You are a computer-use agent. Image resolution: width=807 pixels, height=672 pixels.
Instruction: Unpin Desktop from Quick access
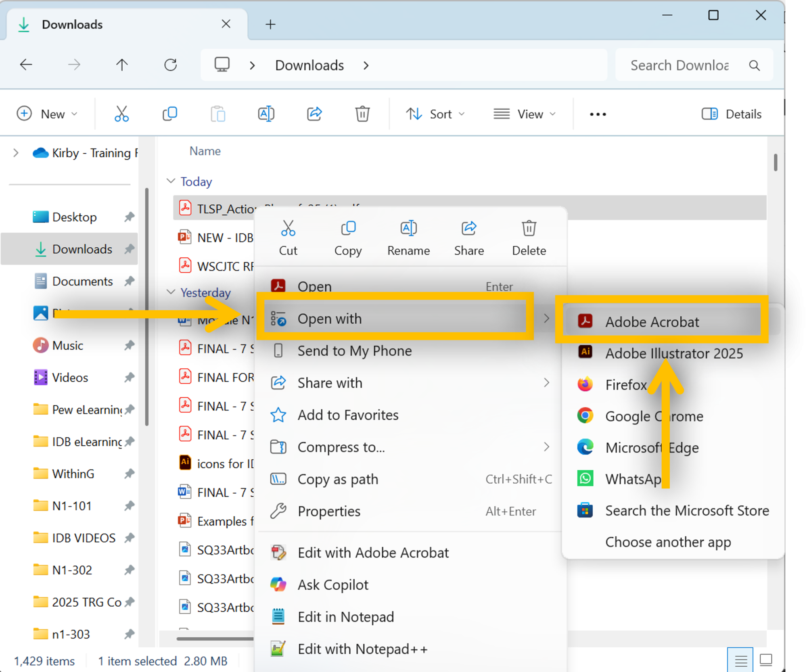129,217
